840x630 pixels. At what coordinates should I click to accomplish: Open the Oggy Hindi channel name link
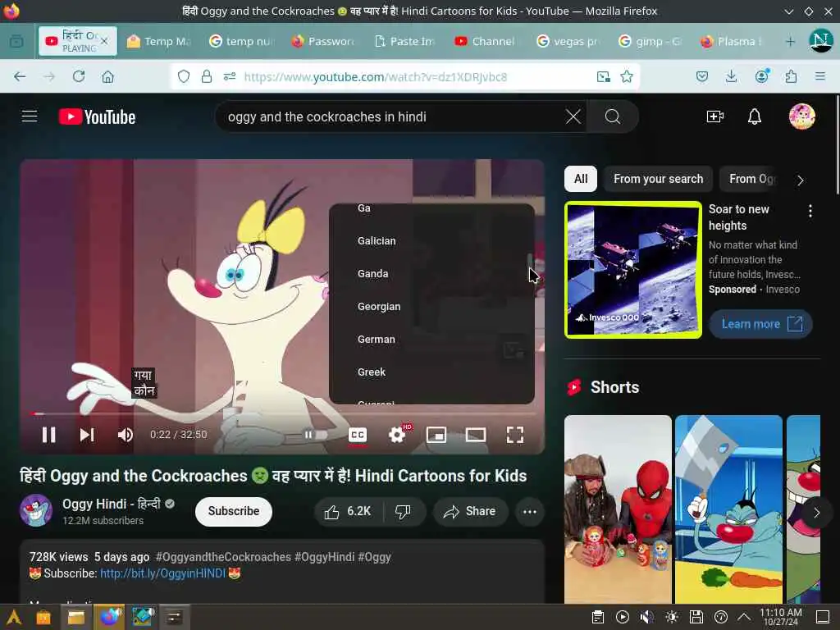tap(112, 504)
